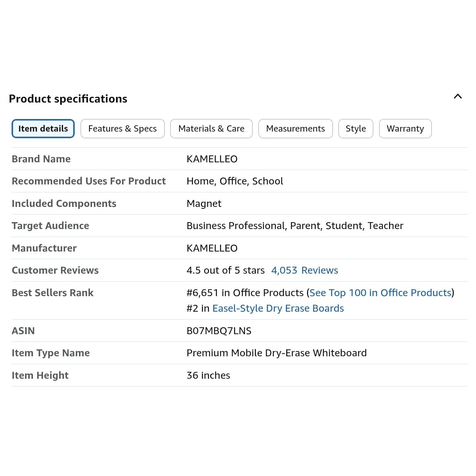Image resolution: width=476 pixels, height=476 pixels.
Task: Click the ASIN value B07MBQ7LNS
Action: (x=219, y=331)
